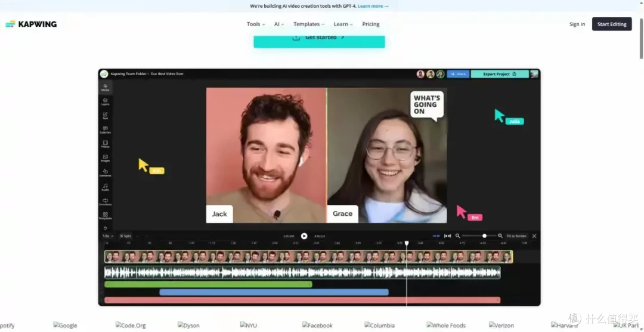Screen dimensions: 644x332
Task: Click the first collaborator avatar with pink ring
Action: (420, 74)
